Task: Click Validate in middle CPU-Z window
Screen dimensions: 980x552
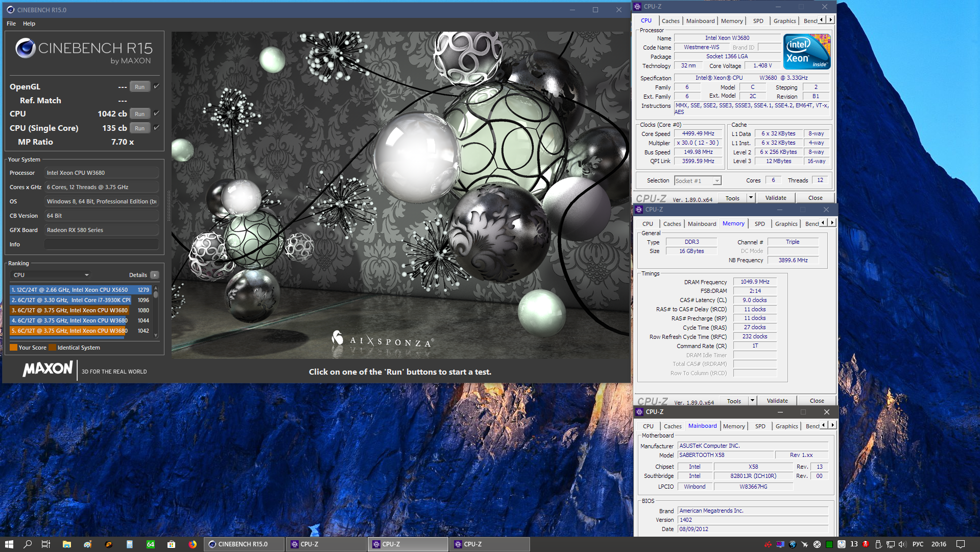Action: point(777,401)
